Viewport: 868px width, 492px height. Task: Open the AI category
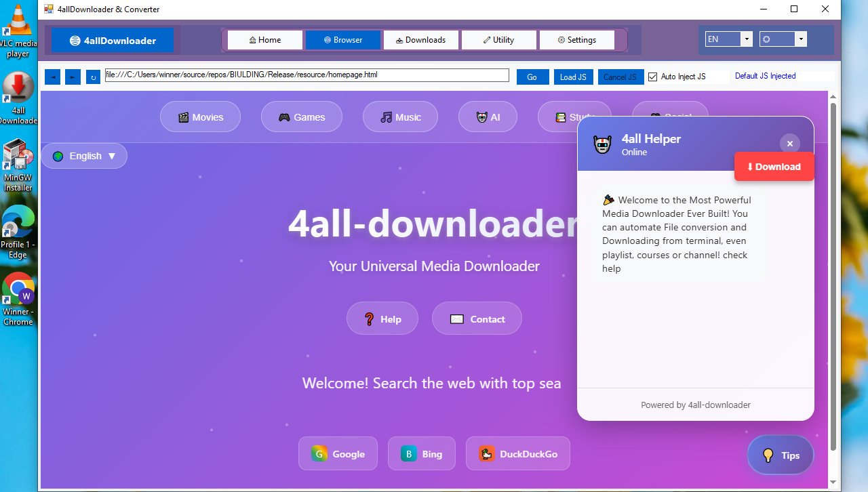(488, 117)
